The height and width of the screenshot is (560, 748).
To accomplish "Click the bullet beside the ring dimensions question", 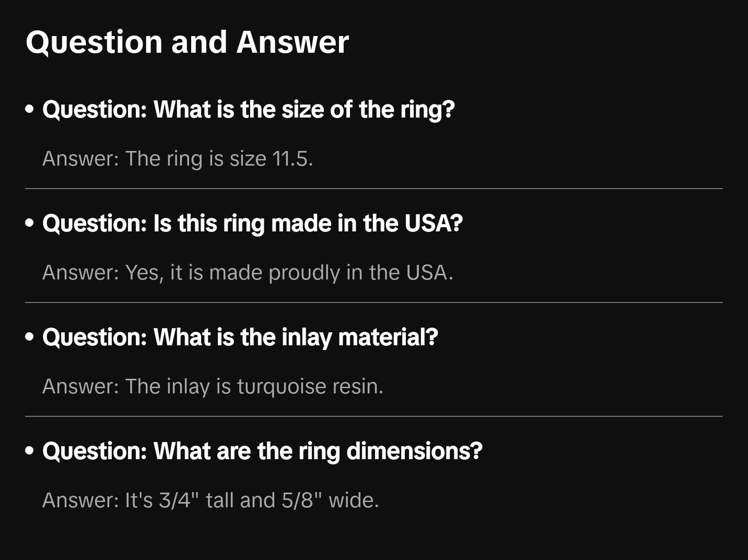I will coord(30,451).
